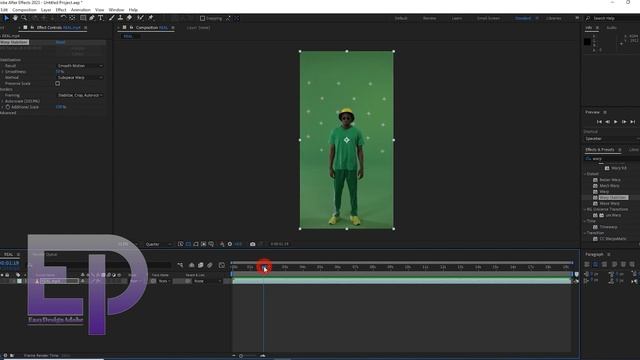Toggle the Snapping checkbox
640x360 pixels.
(202, 18)
